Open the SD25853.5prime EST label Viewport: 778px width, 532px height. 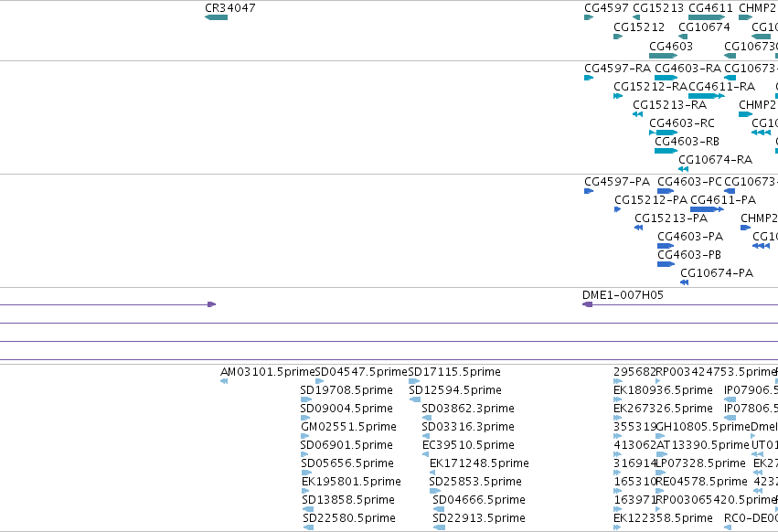475,482
